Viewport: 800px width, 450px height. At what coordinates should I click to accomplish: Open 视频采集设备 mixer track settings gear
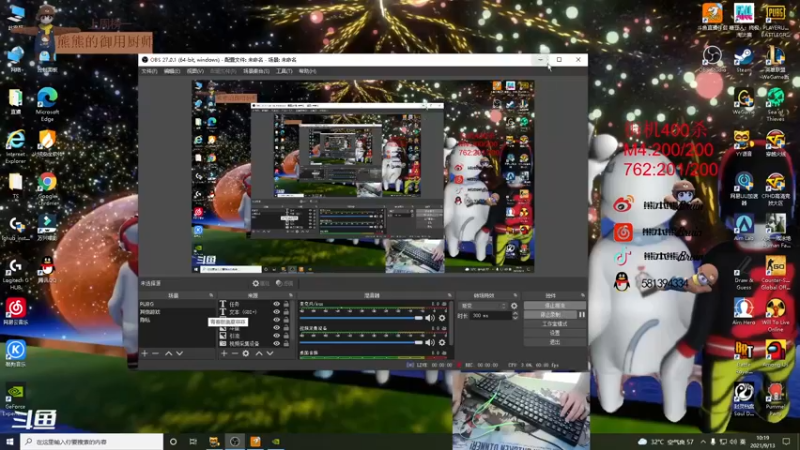coord(442,342)
